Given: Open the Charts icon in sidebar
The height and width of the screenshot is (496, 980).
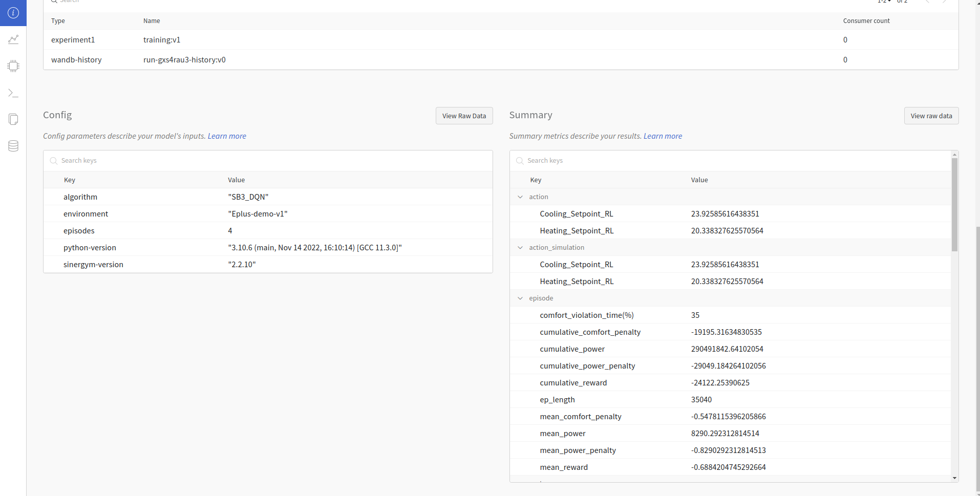Looking at the screenshot, I should pos(13,39).
